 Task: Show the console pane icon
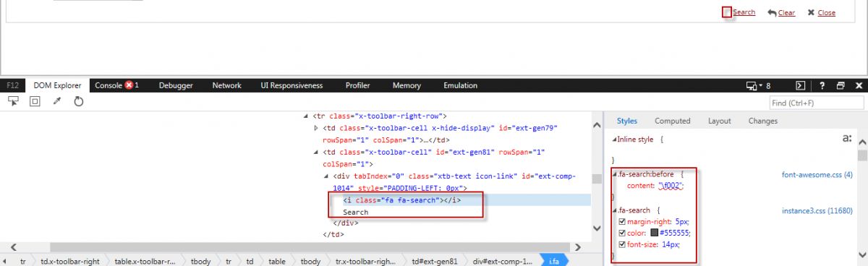coord(801,85)
